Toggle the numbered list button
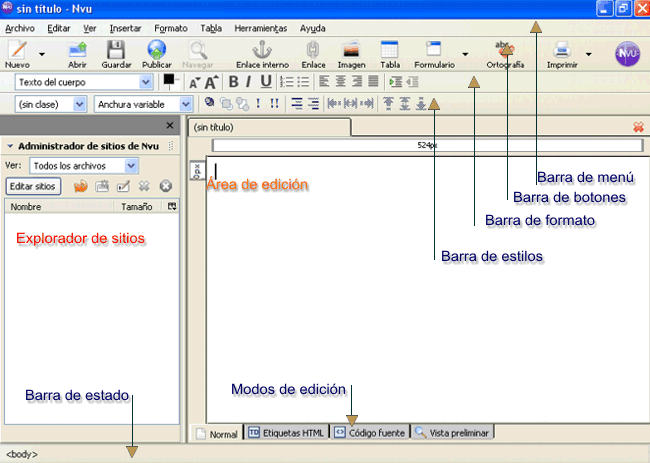This screenshot has width=650, height=463. click(286, 82)
